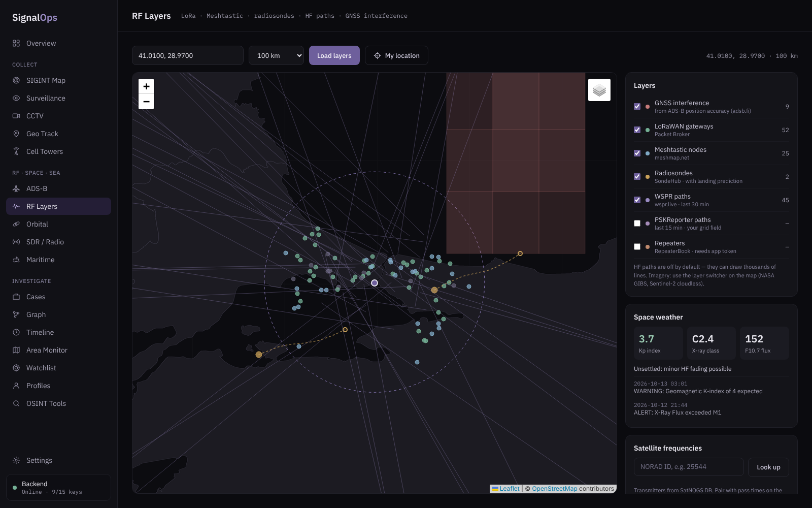812x508 pixels.
Task: Open the OpenStreetMap link
Action: [x=555, y=489]
